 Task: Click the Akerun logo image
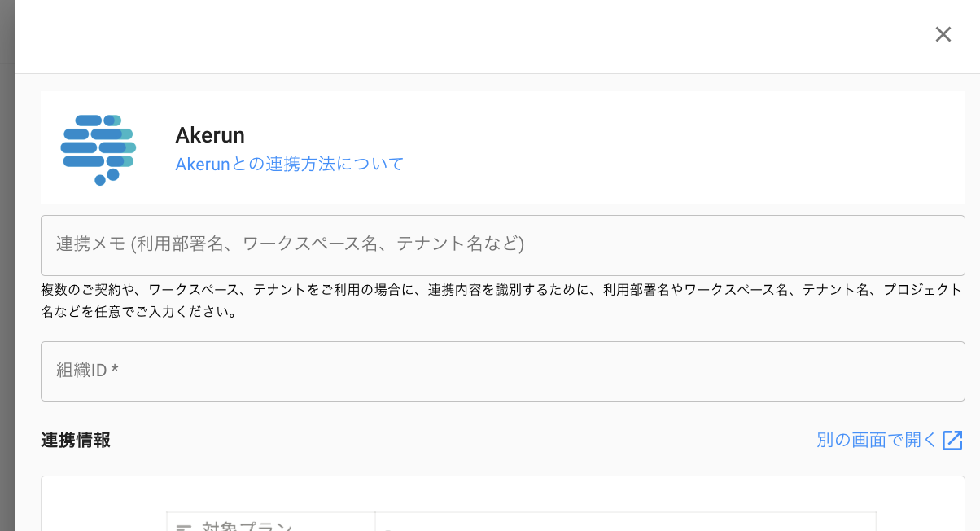98,149
